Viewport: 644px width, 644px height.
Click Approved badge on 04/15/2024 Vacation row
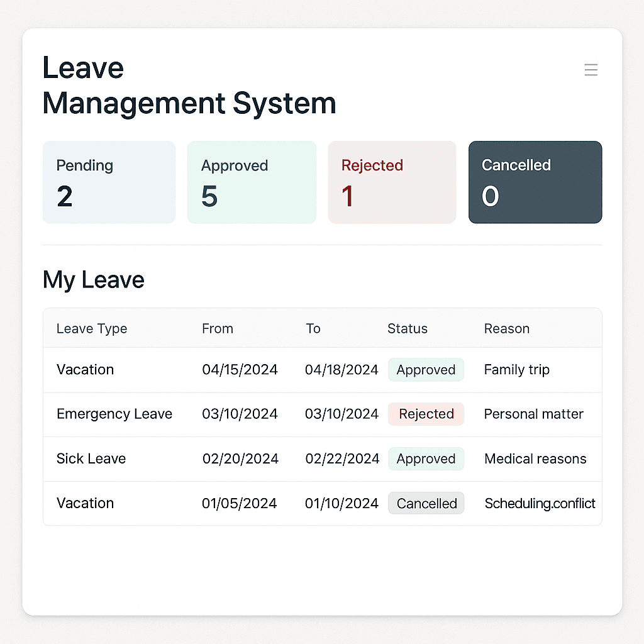click(x=426, y=370)
